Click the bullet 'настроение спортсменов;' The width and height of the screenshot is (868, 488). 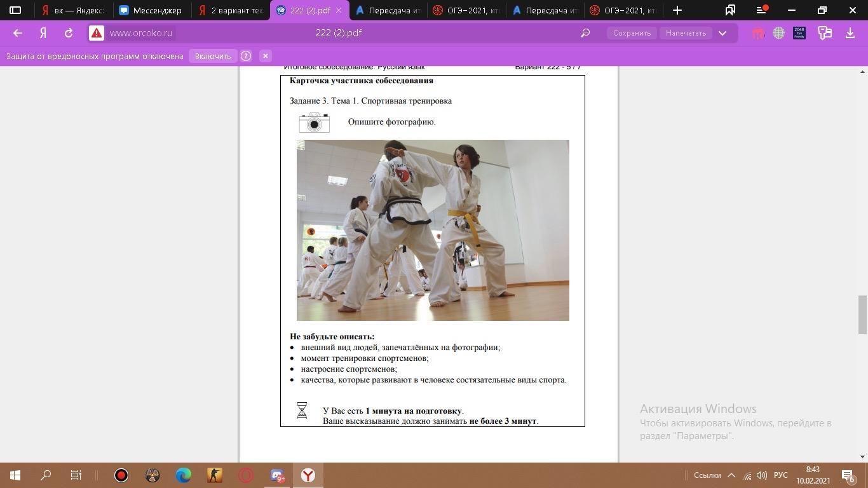pyautogui.click(x=349, y=369)
